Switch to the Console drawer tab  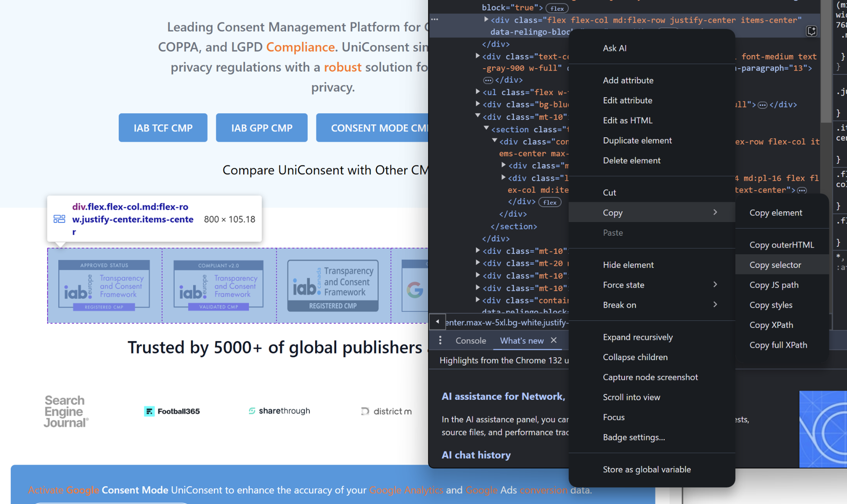click(x=471, y=341)
